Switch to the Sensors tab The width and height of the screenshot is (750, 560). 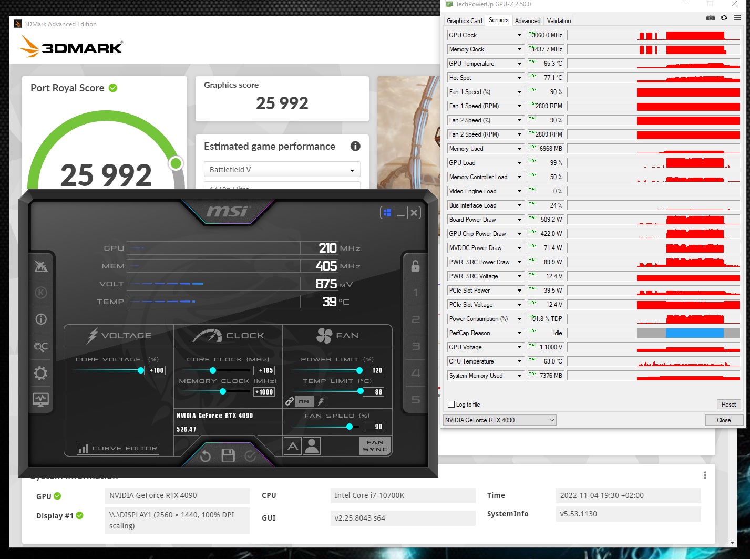point(499,20)
